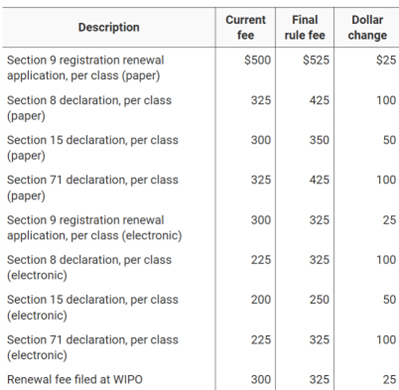This screenshot has height=390, width=399.
Task: Click the $500 current fee cell
Action: (257, 60)
